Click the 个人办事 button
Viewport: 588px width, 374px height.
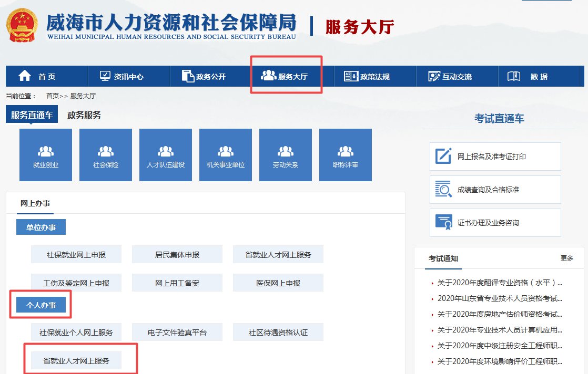click(x=41, y=305)
